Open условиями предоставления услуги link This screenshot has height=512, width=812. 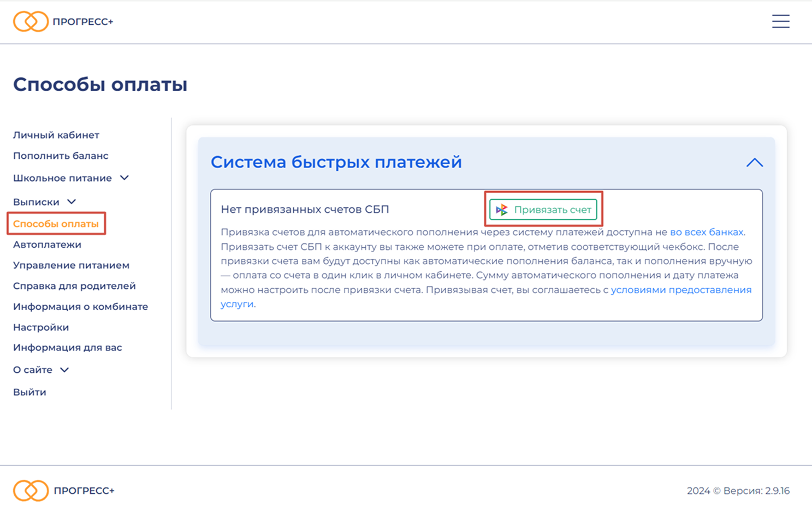pyautogui.click(x=680, y=290)
